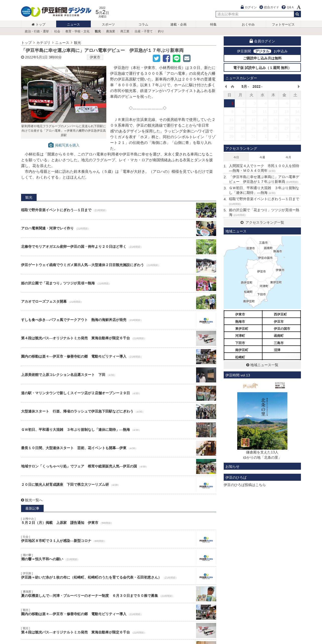Screen dimensions: 322x644
Task: Click the large A font-size icon
Action: pos(299,7)
